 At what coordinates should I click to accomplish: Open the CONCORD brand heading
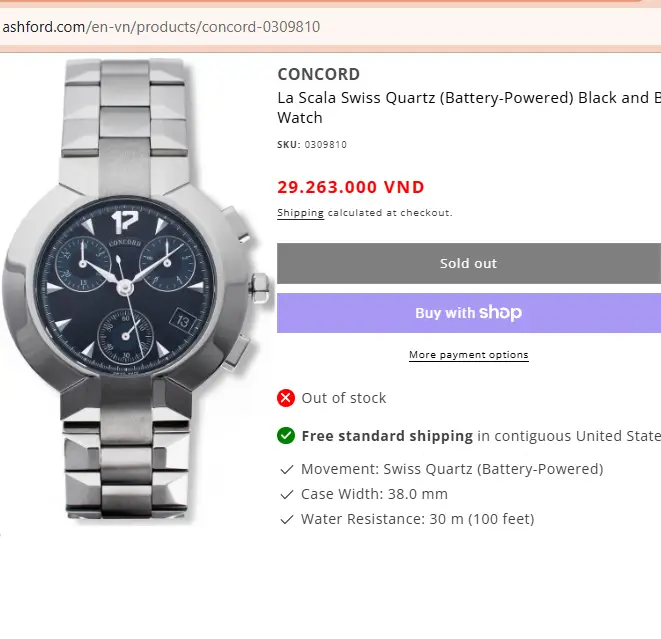coord(318,74)
